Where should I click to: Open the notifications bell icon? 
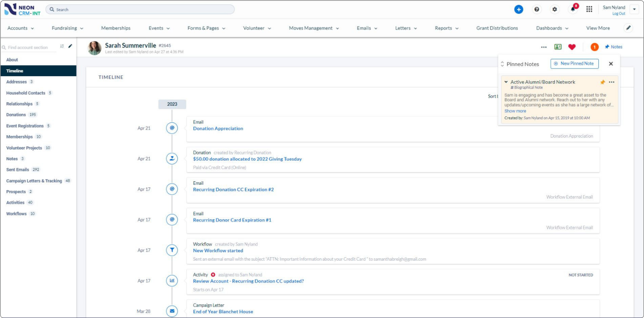coord(573,9)
